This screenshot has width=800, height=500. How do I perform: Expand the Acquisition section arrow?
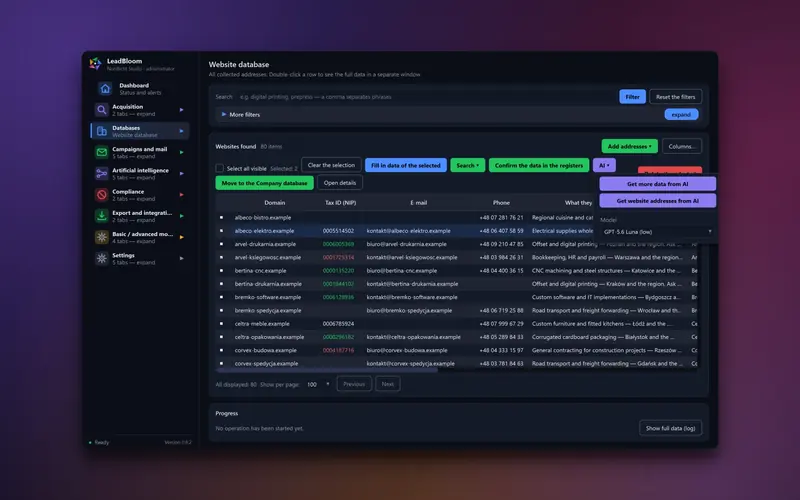(x=182, y=110)
